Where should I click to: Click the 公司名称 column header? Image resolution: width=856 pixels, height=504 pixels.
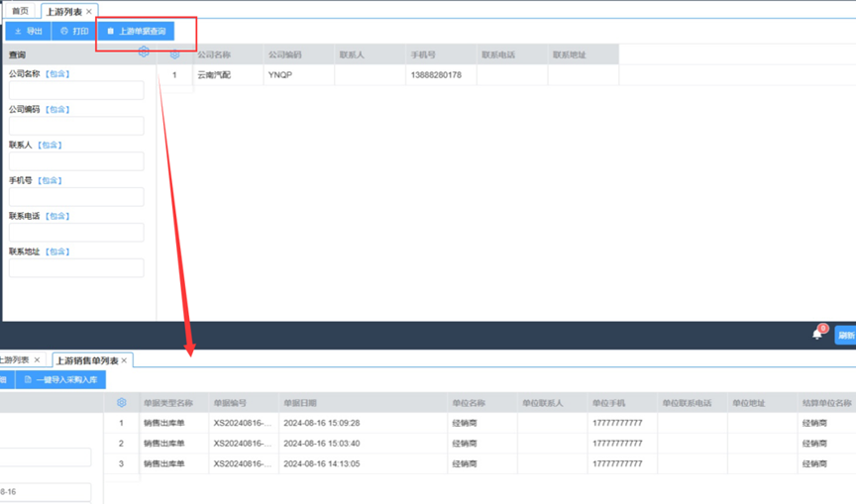tap(228, 54)
